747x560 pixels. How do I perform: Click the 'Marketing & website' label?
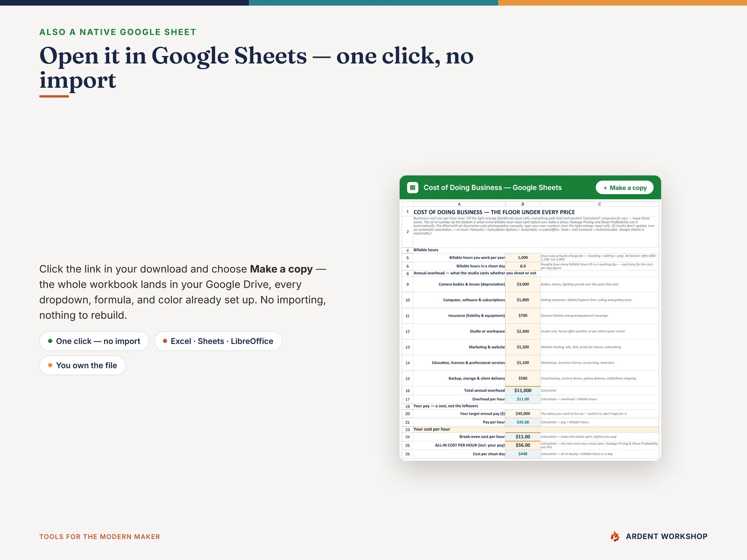pyautogui.click(x=486, y=347)
